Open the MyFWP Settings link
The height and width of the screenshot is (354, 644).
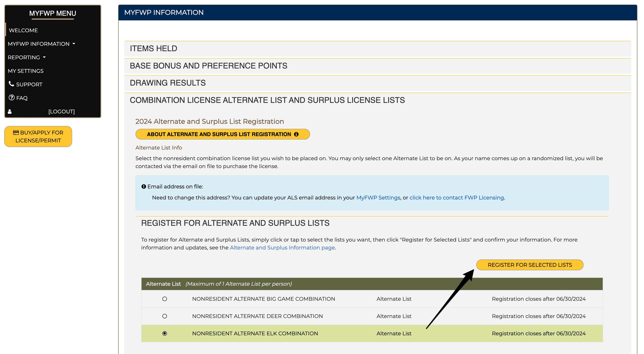378,198
